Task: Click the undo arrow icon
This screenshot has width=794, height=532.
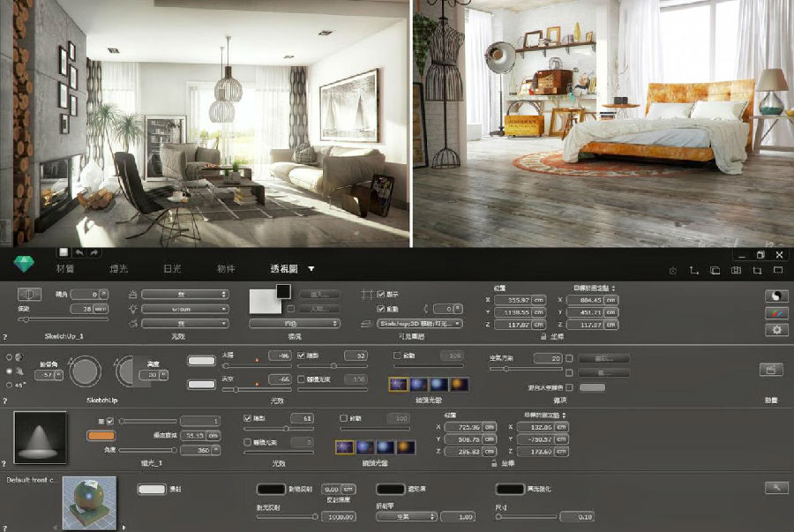Action: [x=79, y=253]
